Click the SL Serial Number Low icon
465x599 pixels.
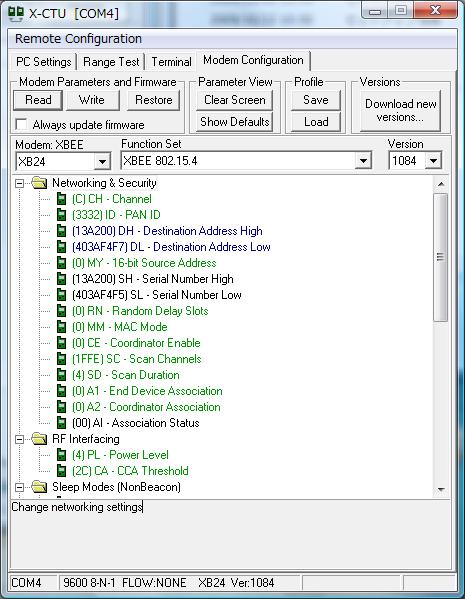coord(61,295)
